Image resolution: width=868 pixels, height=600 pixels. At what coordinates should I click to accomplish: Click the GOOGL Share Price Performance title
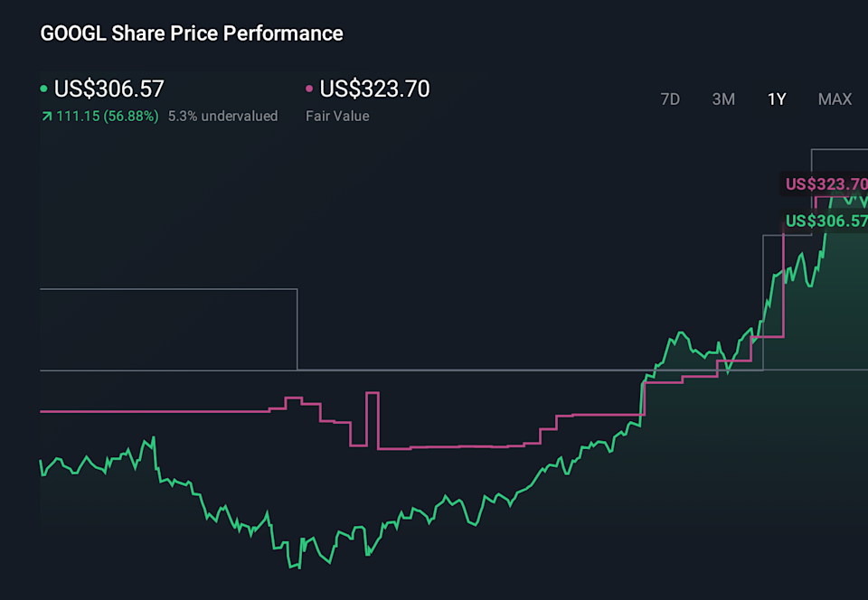pos(190,33)
